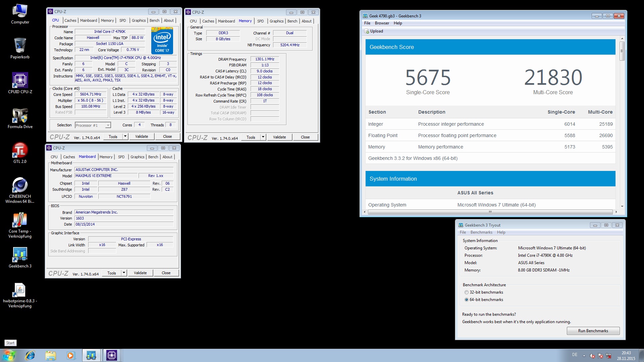Screen dimensions: 644x362
Task: Launch the Core Temp shortcut icon
Action: [20, 225]
